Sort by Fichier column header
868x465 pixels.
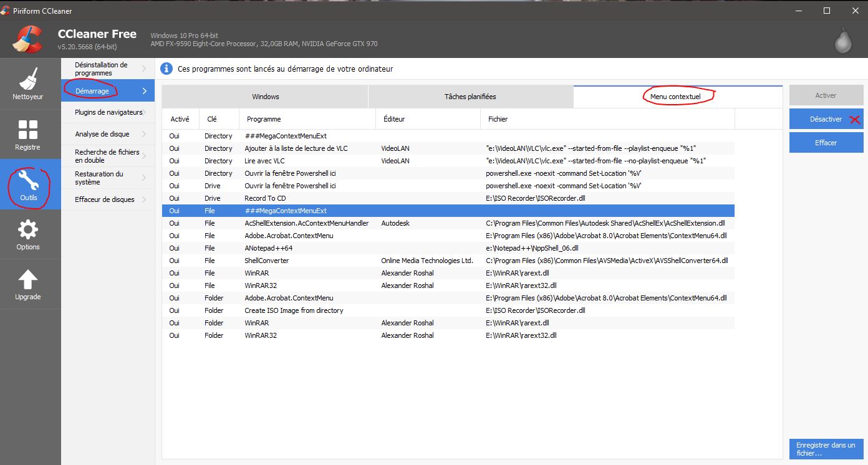pyautogui.click(x=607, y=119)
